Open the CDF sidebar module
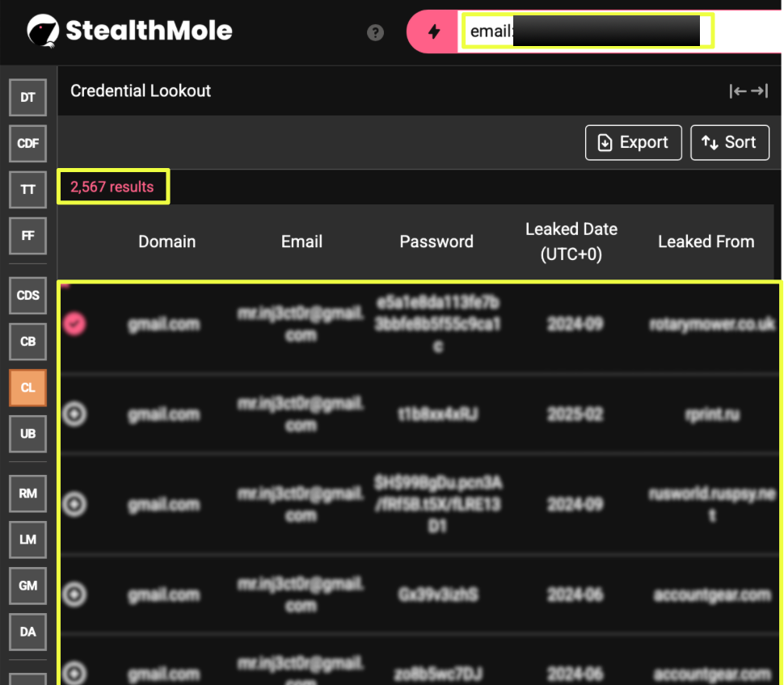The width and height of the screenshot is (784, 685). (28, 144)
